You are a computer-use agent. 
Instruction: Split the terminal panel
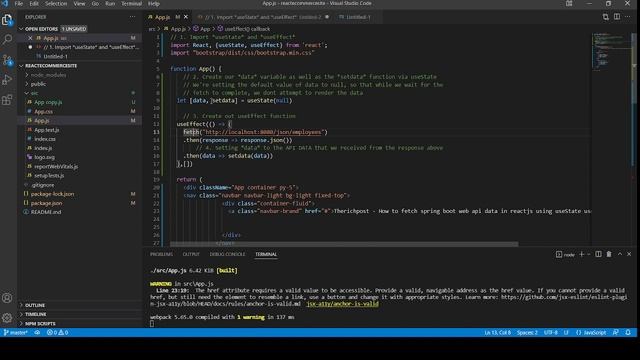coord(598,254)
